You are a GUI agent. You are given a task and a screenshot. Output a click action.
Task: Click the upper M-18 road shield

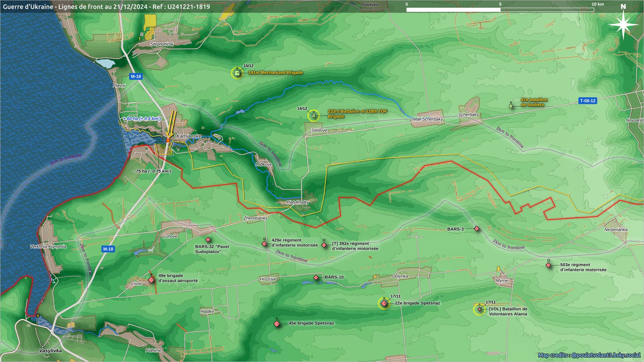(x=136, y=76)
